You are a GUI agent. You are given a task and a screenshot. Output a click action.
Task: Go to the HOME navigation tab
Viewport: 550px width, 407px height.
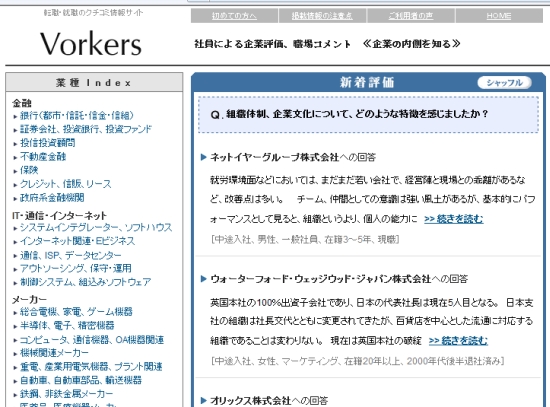[499, 16]
